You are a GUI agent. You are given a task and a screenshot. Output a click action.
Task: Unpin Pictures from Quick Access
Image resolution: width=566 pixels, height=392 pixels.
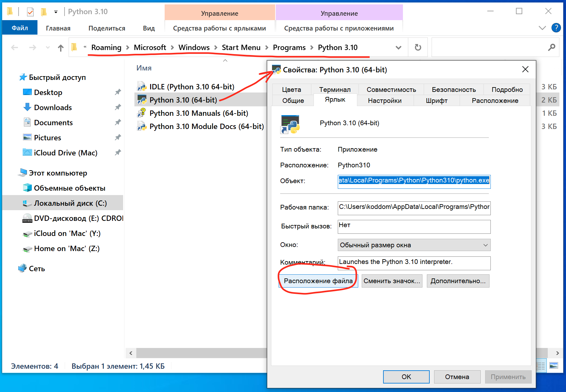(118, 137)
